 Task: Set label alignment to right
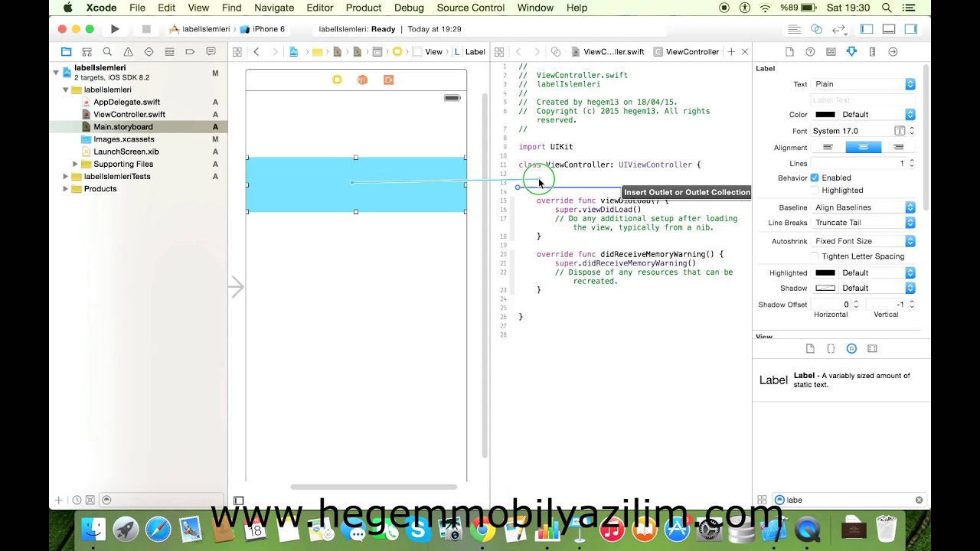pos(899,147)
